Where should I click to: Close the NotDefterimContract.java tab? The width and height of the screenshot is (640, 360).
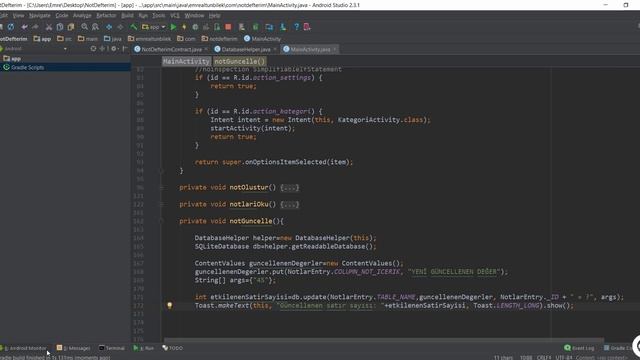[x=206, y=49]
